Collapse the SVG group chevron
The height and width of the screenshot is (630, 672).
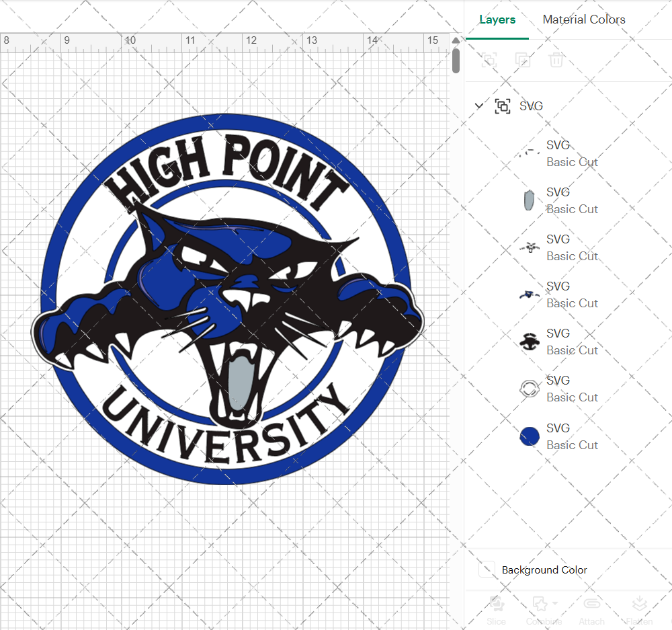(x=478, y=106)
